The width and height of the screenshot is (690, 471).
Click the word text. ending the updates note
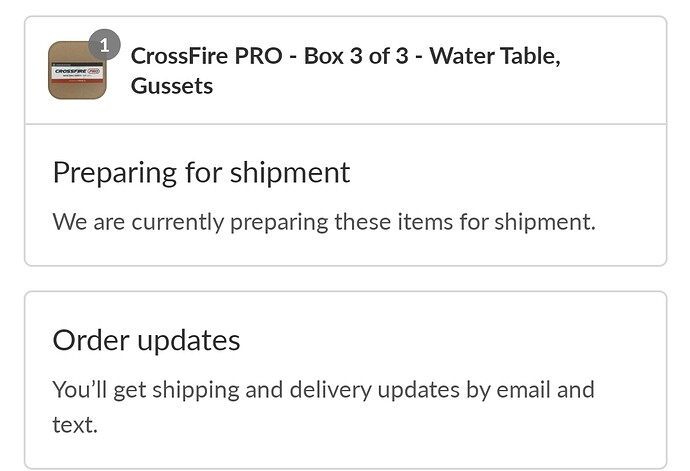pyautogui.click(x=75, y=425)
